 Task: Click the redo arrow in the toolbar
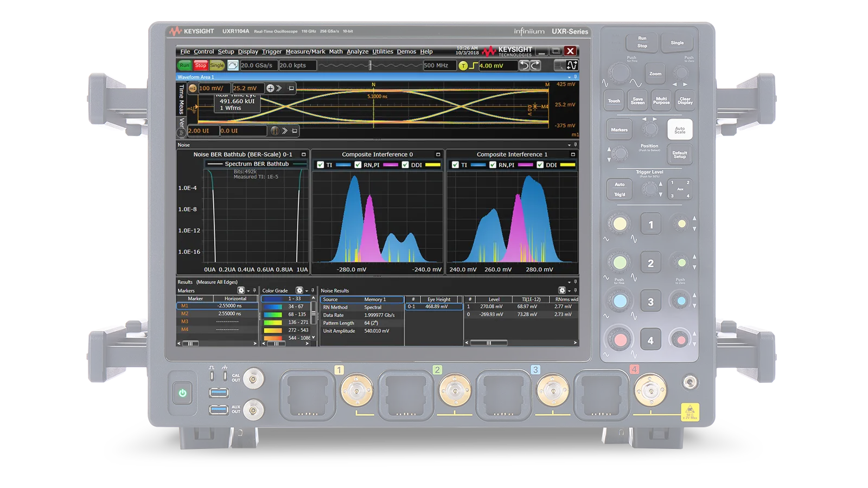click(535, 66)
